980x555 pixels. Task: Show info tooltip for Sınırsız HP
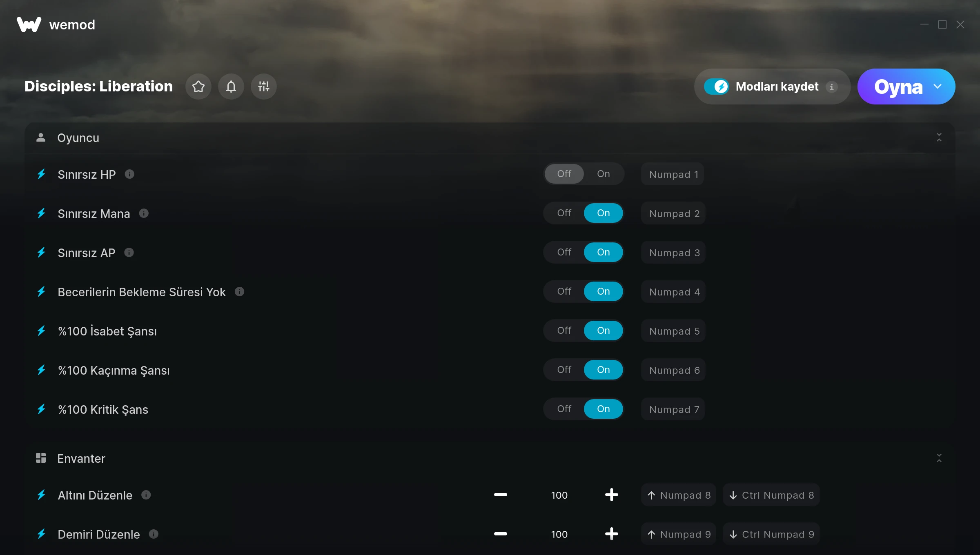[x=129, y=174]
